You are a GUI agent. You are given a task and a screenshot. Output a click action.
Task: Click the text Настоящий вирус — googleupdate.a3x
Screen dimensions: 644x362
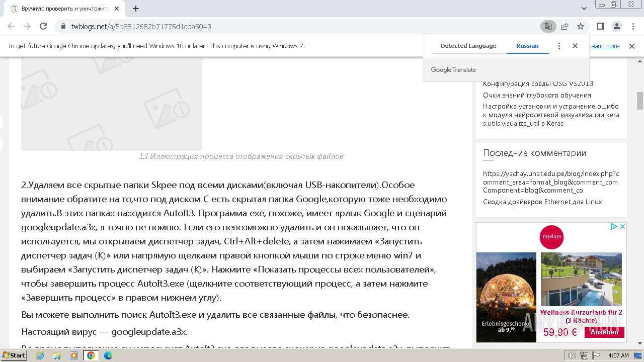pos(105,332)
